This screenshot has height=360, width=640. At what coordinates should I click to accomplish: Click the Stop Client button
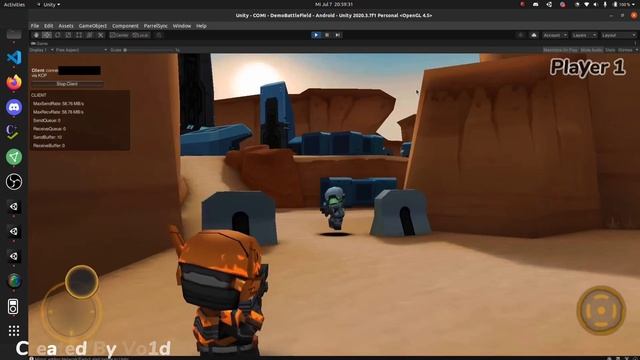point(67,84)
